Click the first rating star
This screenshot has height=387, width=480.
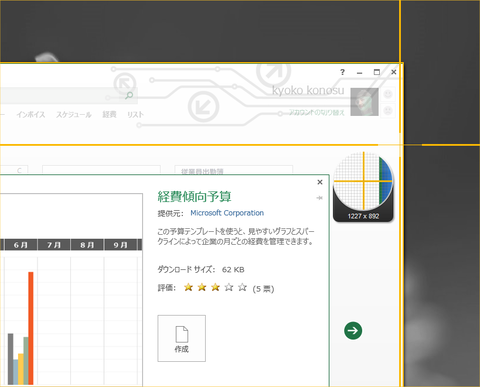188,287
